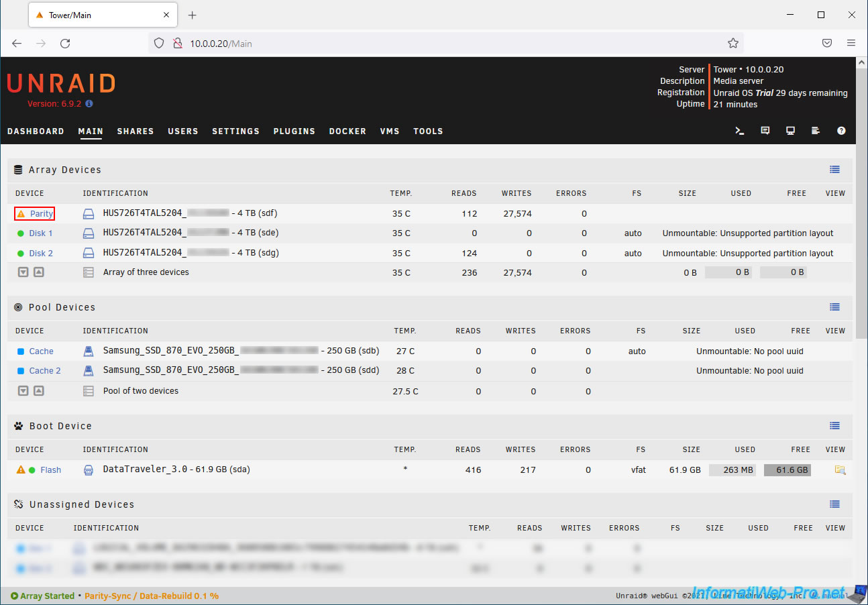Open the Parity device link

click(x=41, y=214)
